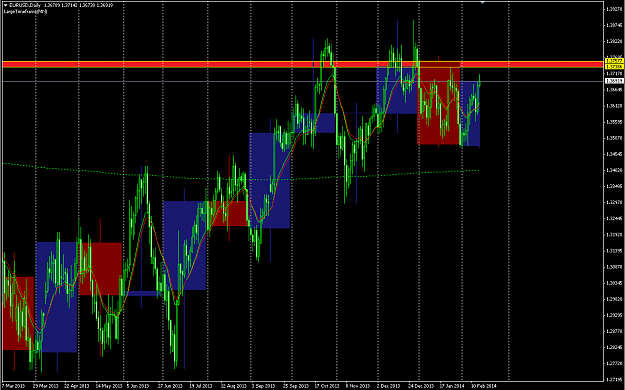The width and height of the screenshot is (625, 390).
Task: Click the 5 Jun 2013 date label
Action: (138, 386)
